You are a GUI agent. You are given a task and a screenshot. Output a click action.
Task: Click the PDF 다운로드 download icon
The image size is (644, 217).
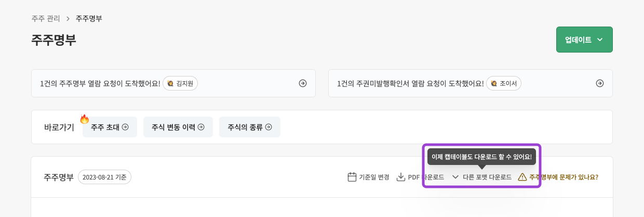pyautogui.click(x=401, y=177)
